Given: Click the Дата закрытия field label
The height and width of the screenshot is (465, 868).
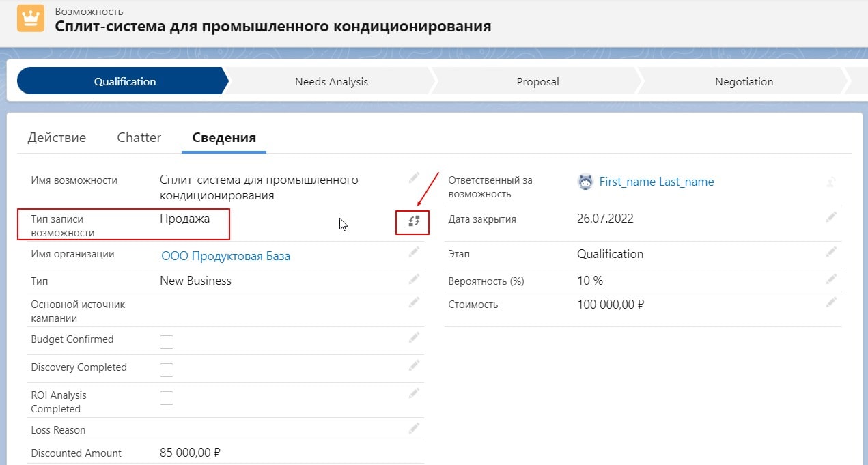Looking at the screenshot, I should click(482, 219).
